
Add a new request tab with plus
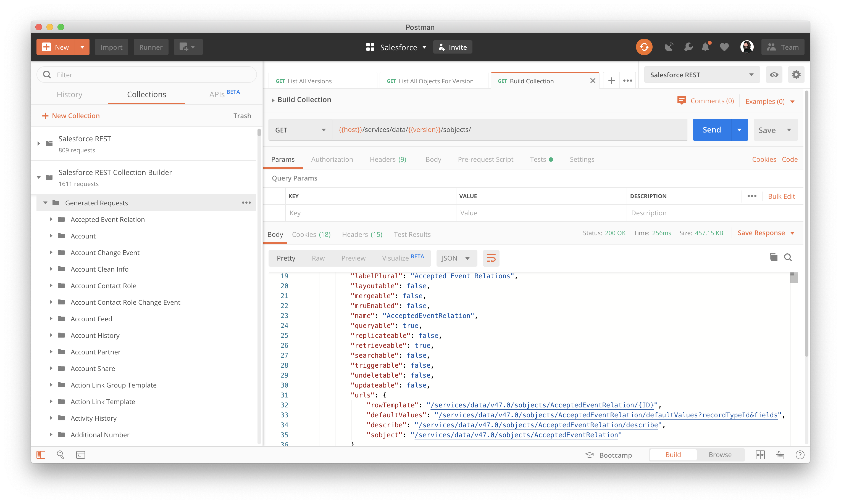click(611, 81)
